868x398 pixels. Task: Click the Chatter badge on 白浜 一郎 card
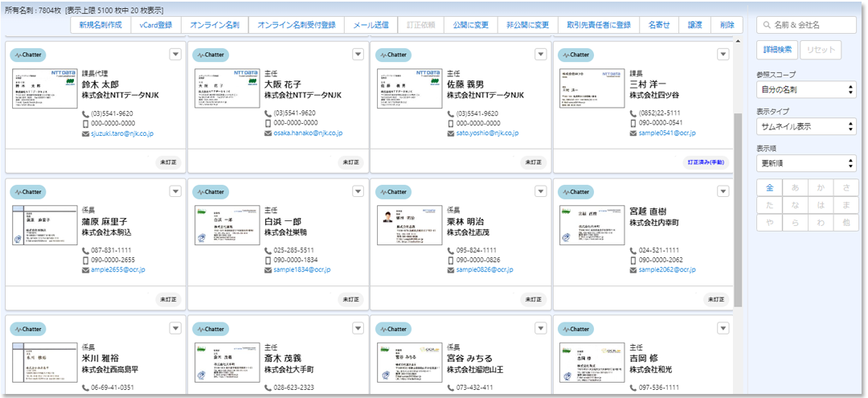[x=210, y=192]
